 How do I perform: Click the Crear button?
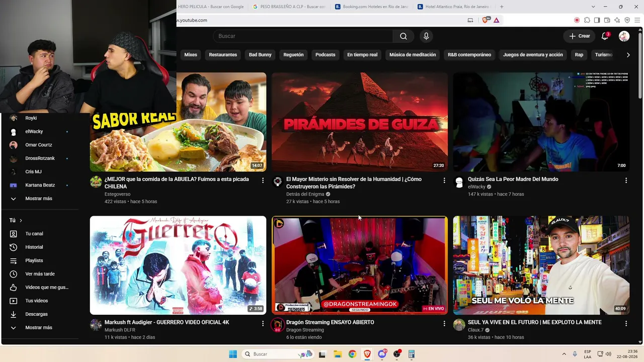[x=580, y=36]
